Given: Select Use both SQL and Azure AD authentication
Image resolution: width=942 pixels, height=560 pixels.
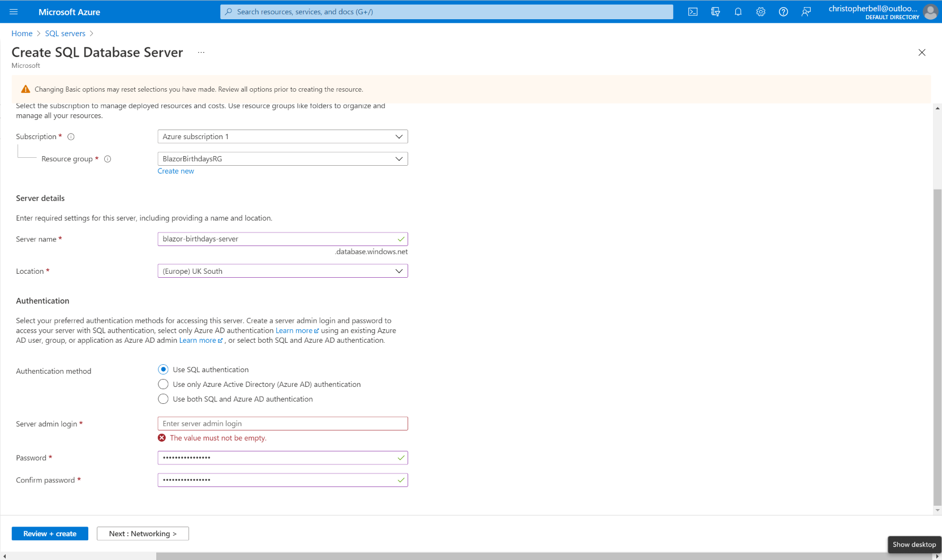Looking at the screenshot, I should click(163, 399).
